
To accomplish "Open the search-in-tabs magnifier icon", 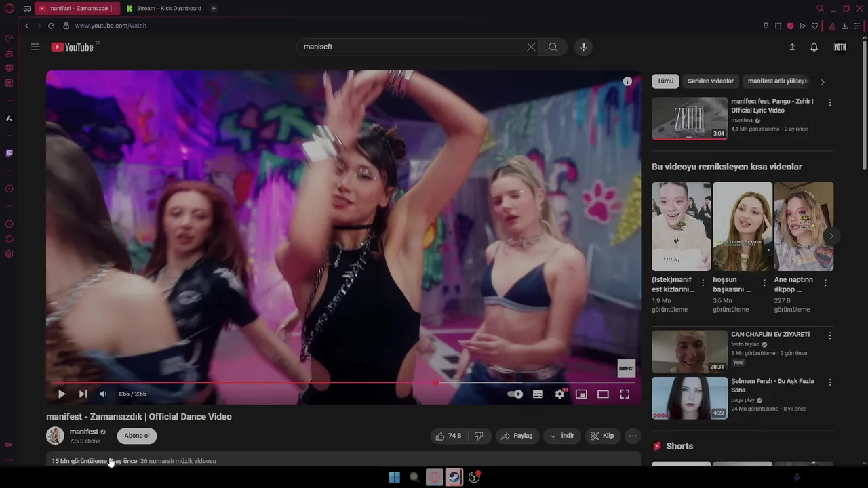I will click(x=820, y=8).
